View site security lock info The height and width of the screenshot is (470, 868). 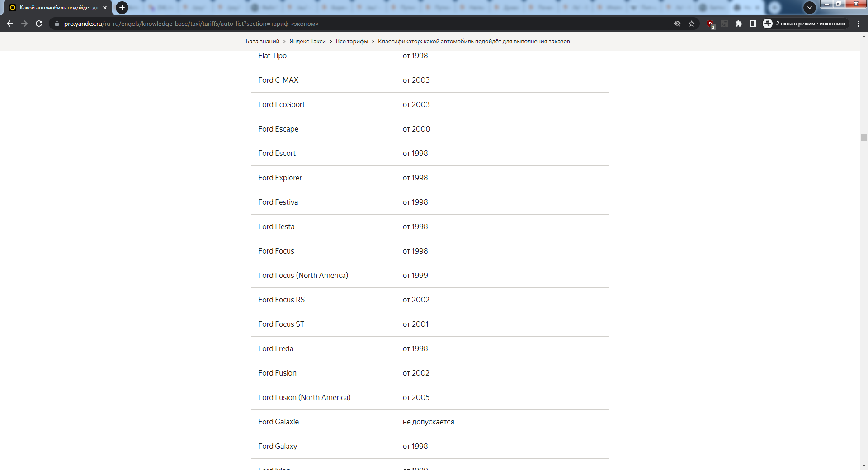57,23
